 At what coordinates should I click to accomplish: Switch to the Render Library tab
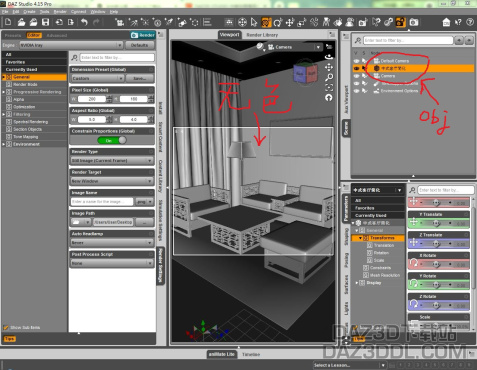262,35
